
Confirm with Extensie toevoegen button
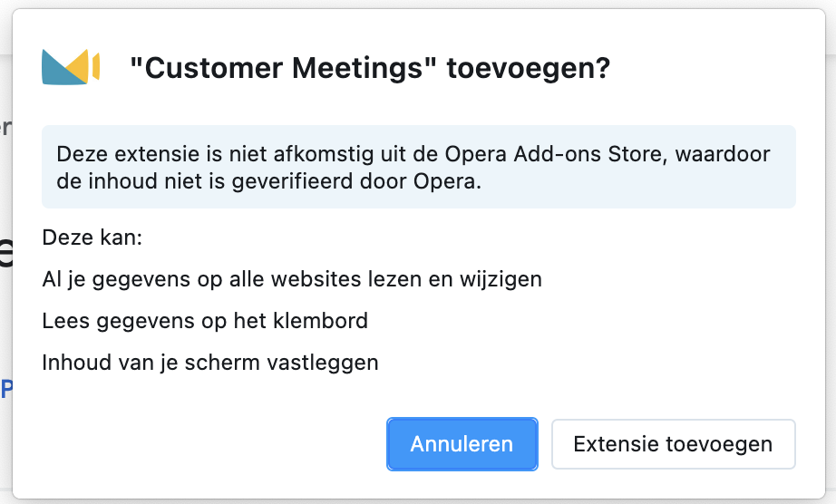pyautogui.click(x=673, y=444)
